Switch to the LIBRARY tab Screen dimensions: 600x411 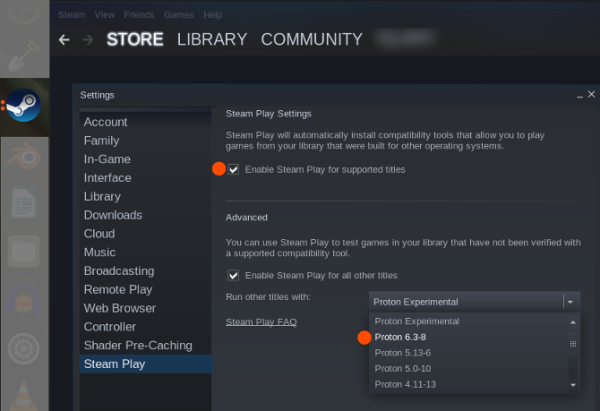211,40
